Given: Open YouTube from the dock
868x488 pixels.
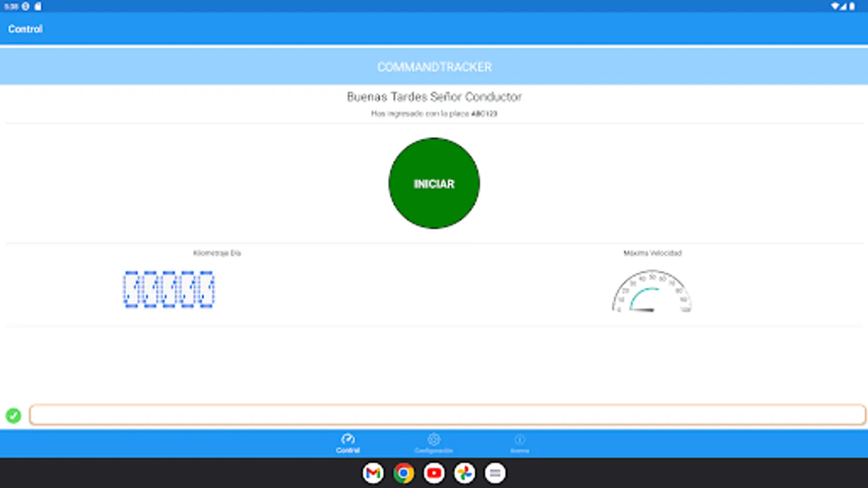Looking at the screenshot, I should [434, 473].
